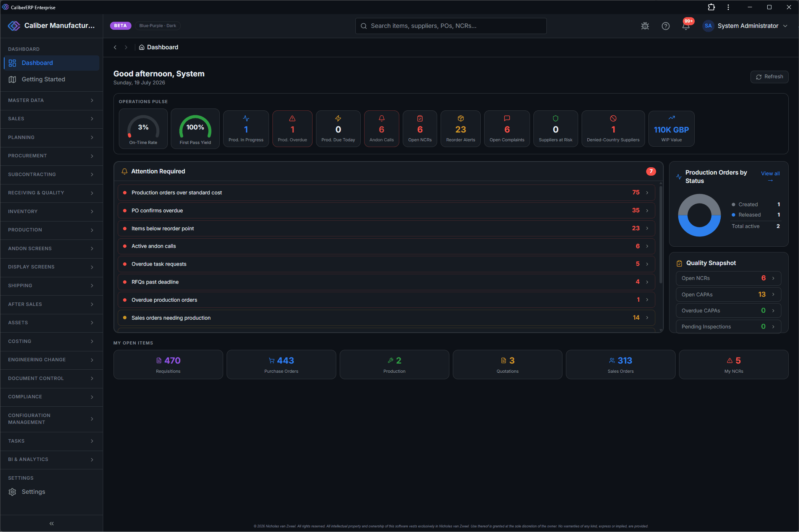Open the Purchase Orders 443 card
The image size is (799, 532).
(x=281, y=365)
